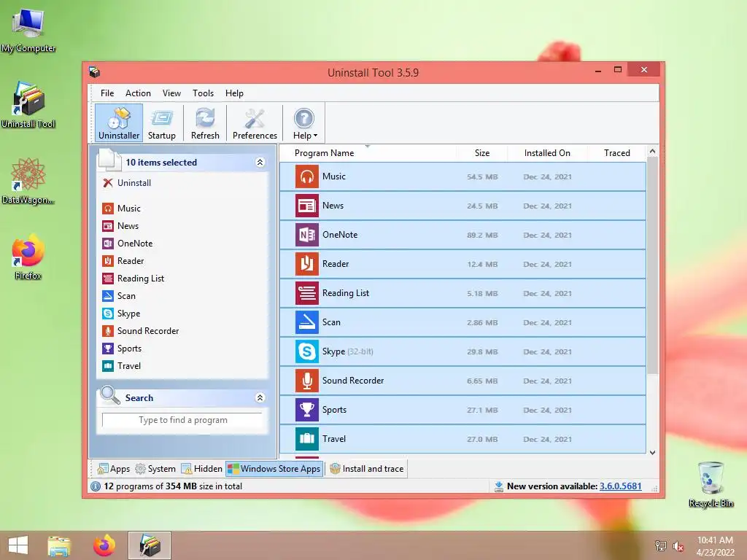Viewport: 747px width, 560px height.
Task: Sort by the Traced column header
Action: coord(616,153)
